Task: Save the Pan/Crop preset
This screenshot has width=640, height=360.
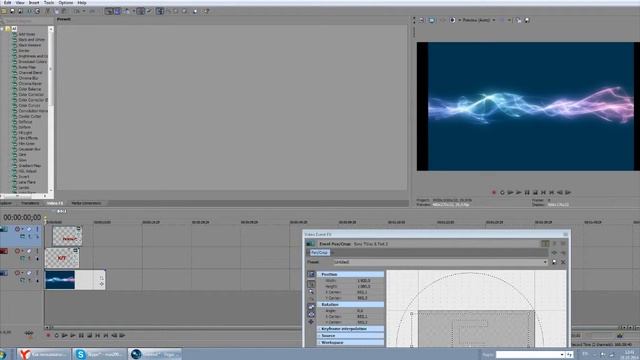Action: pyautogui.click(x=554, y=262)
